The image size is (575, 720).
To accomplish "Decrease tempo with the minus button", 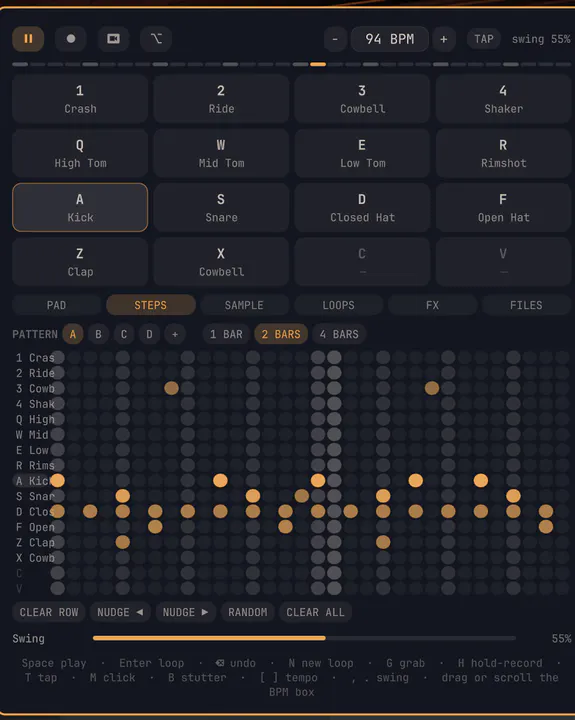I will 335,39.
